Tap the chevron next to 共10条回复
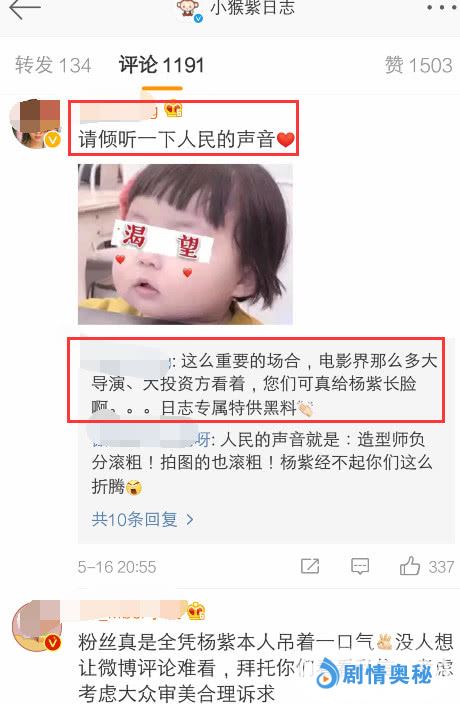The height and width of the screenshot is (704, 460). [x=190, y=520]
